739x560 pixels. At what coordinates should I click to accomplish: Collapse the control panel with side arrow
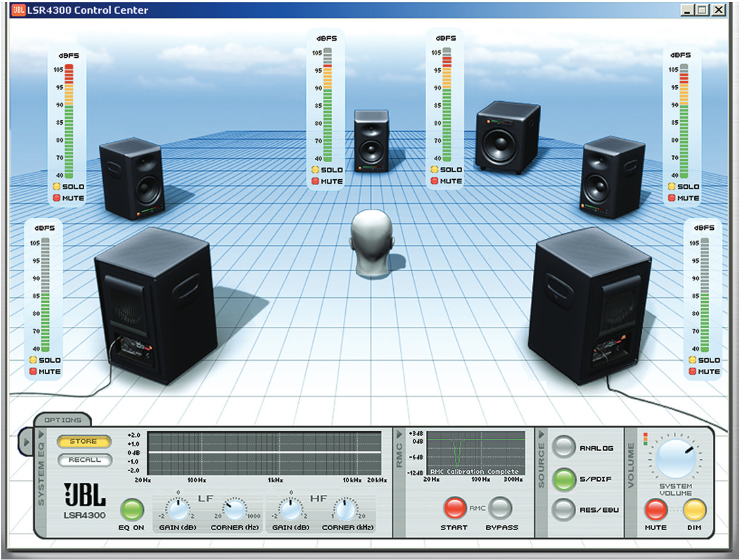tap(26, 441)
